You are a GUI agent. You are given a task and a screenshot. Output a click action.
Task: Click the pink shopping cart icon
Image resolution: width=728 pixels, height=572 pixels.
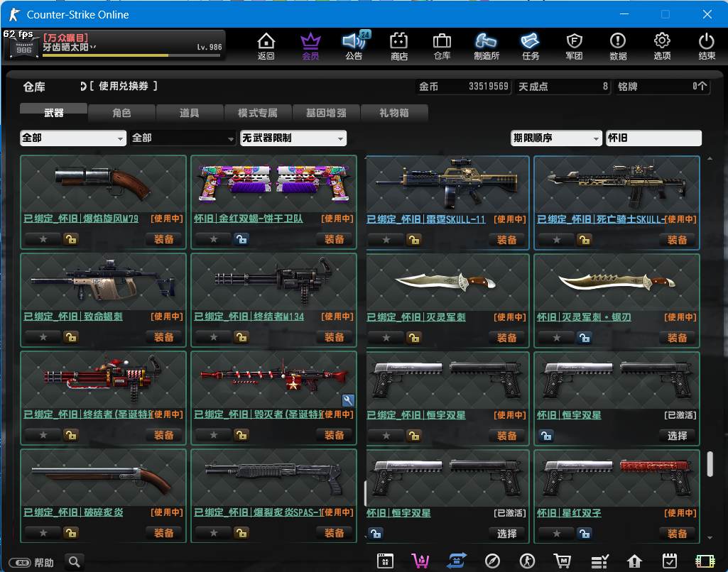420,561
